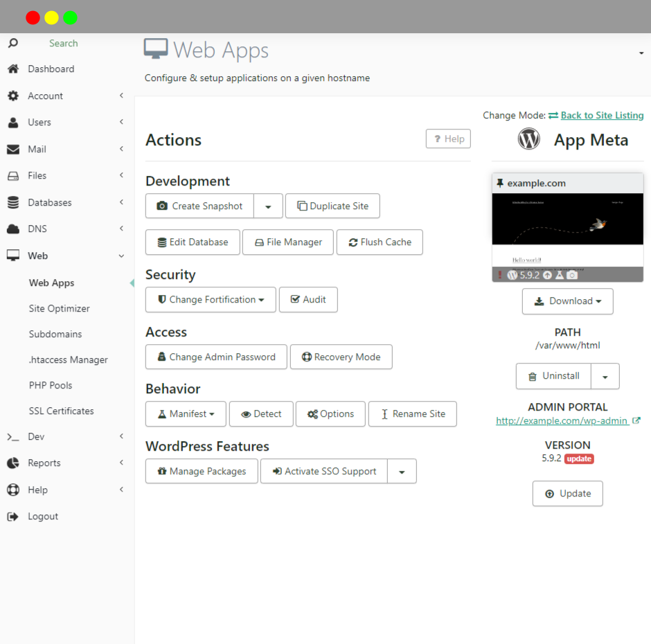651x644 pixels.
Task: Click the example.com site screenshot thumbnail
Action: 568,230
